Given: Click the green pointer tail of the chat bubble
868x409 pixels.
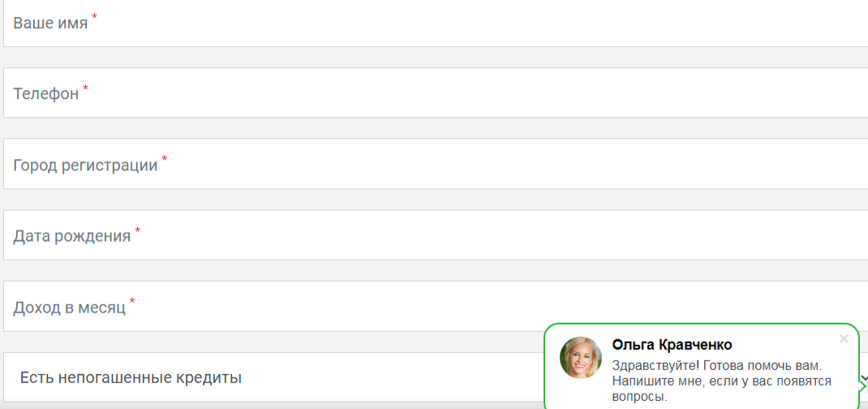Looking at the screenshot, I should tap(862, 385).
